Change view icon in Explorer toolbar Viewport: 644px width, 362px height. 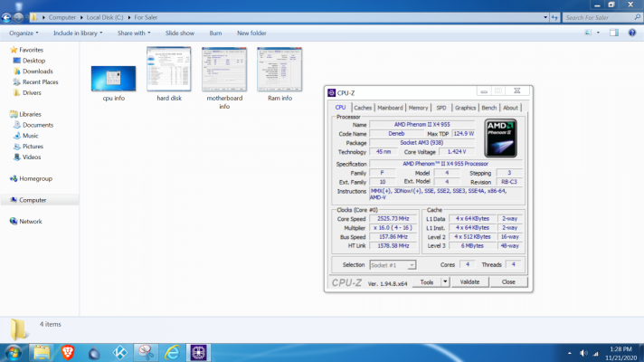click(588, 33)
